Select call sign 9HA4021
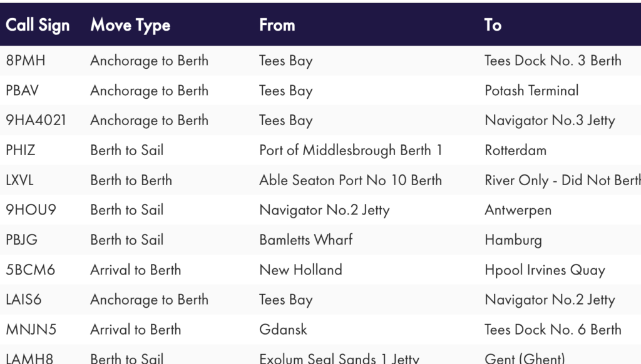 point(36,120)
